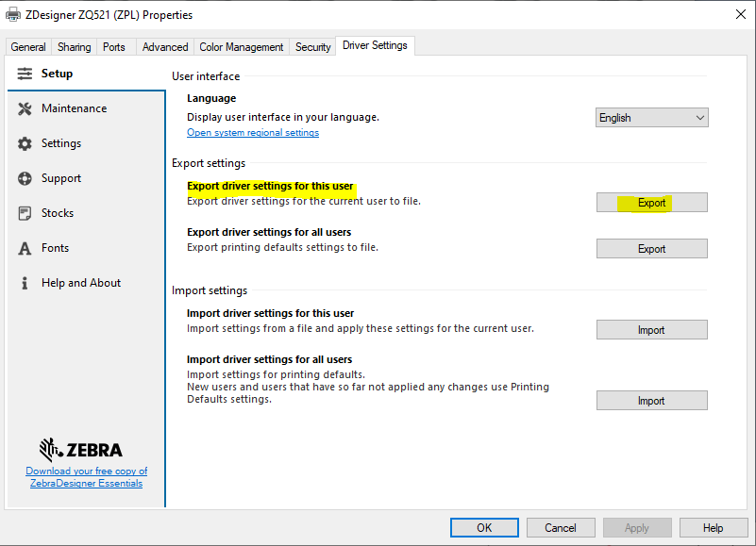Open the Language dropdown

coord(651,117)
